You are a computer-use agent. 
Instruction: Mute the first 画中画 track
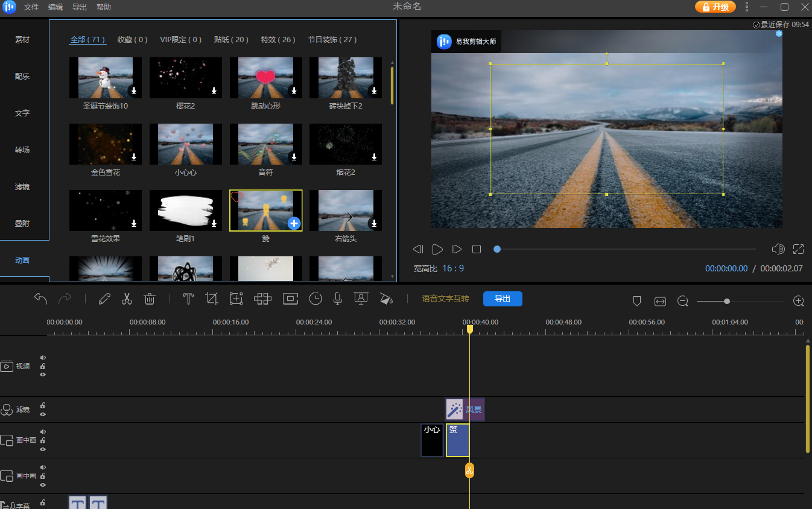43,432
